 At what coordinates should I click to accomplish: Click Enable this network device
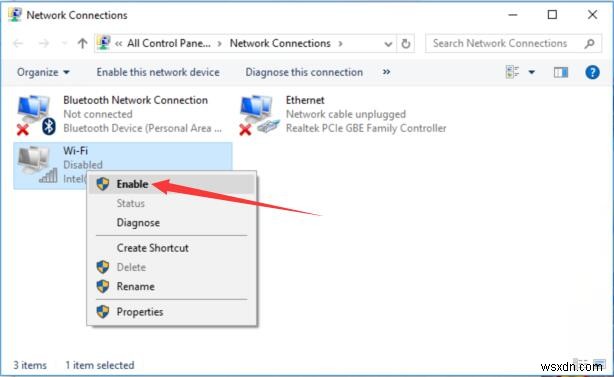pos(158,72)
